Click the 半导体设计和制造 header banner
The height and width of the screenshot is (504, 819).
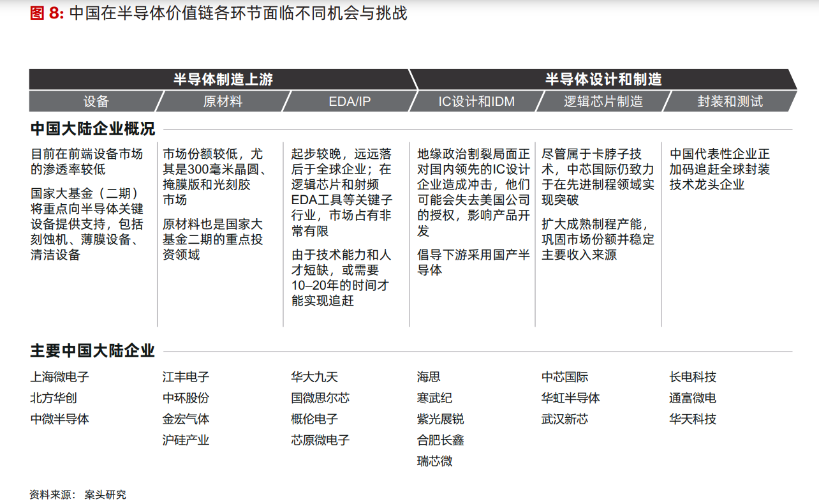tap(603, 79)
